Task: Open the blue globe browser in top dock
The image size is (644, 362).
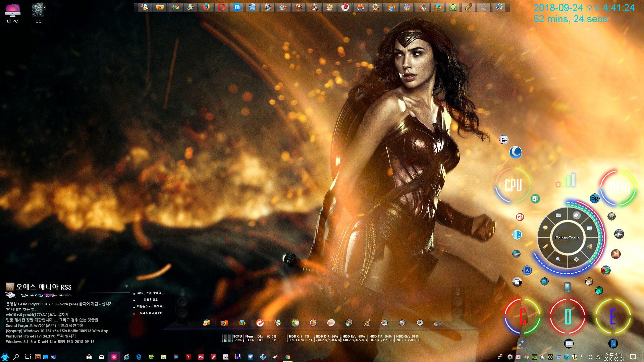Action: click(253, 7)
